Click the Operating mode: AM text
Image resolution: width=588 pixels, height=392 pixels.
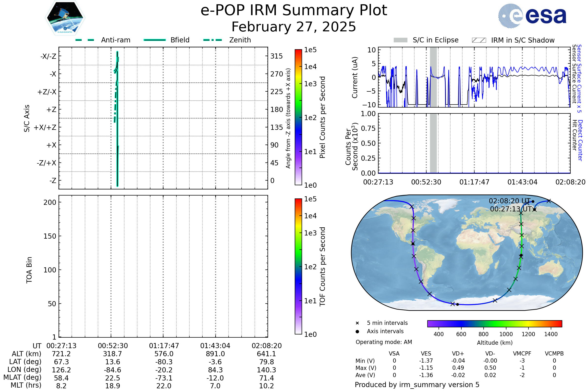[384, 342]
